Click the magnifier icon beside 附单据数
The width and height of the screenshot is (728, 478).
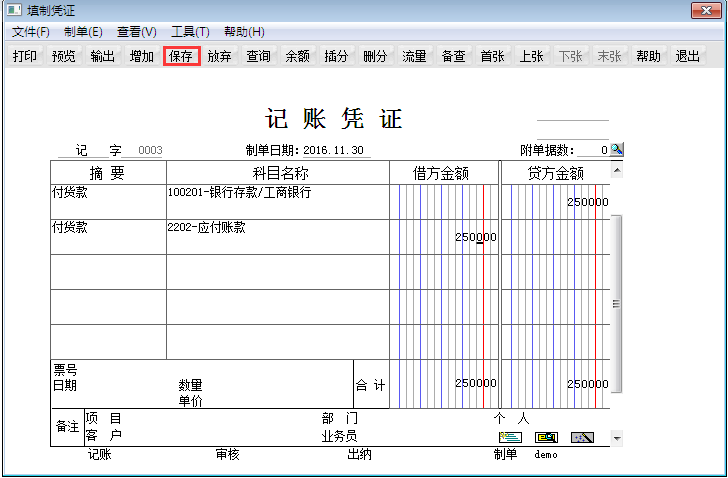coord(617,150)
